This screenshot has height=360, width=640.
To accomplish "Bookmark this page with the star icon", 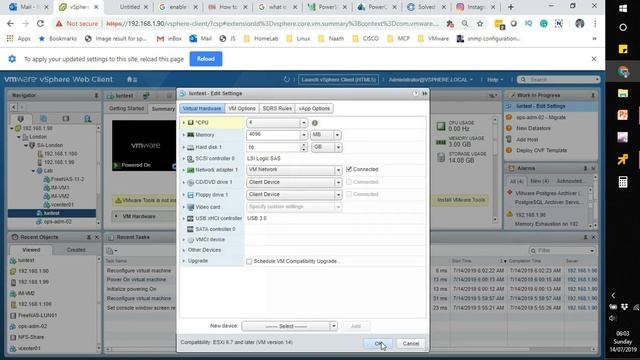I will point(480,24).
